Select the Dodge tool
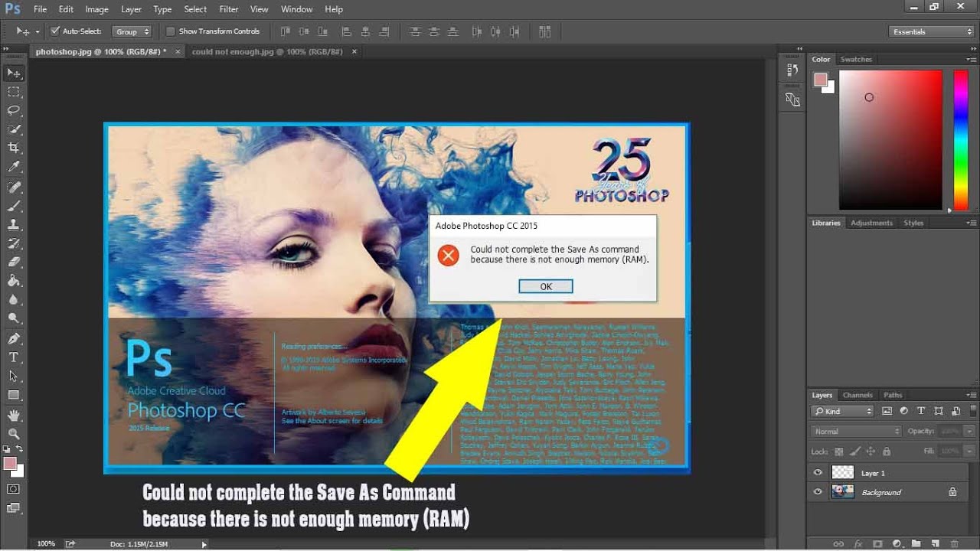Image resolution: width=980 pixels, height=551 pixels. (14, 318)
